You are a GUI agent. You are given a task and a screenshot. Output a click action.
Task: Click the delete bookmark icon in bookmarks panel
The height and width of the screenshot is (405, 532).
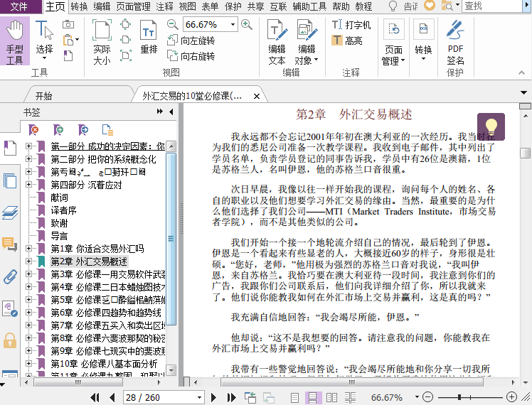point(33,129)
